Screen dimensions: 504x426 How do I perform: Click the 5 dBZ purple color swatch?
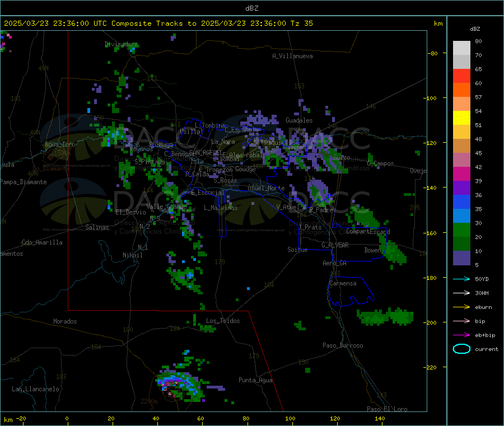461,258
